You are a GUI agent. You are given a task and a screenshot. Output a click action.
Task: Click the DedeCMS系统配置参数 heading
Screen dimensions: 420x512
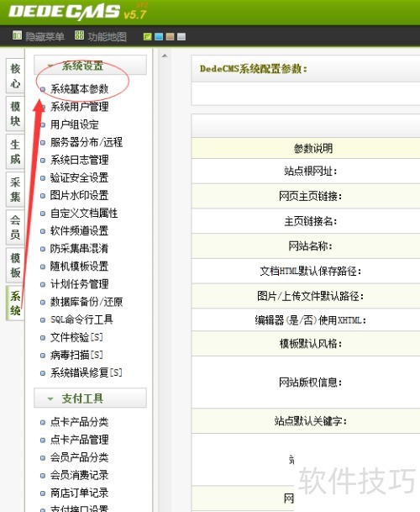(x=253, y=69)
